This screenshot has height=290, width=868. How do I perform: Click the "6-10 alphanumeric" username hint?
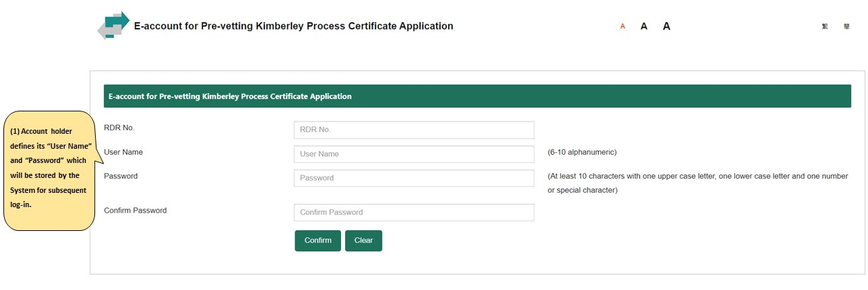[x=582, y=152]
